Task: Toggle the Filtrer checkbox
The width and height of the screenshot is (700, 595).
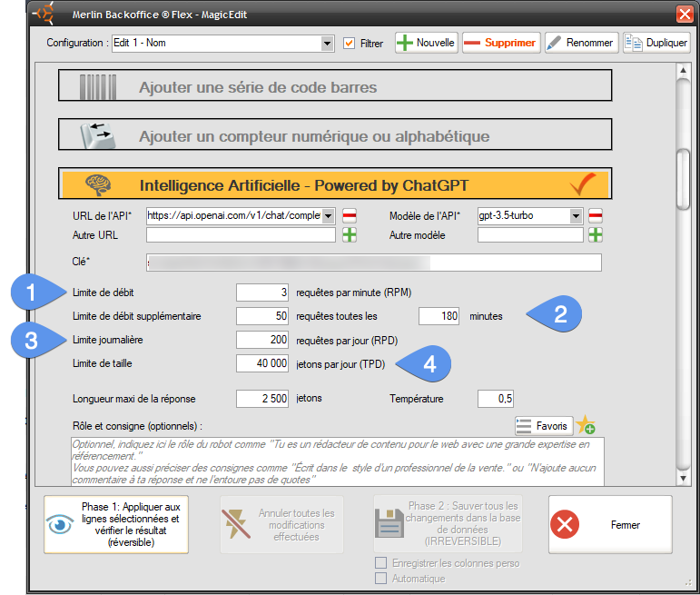Action: point(349,44)
